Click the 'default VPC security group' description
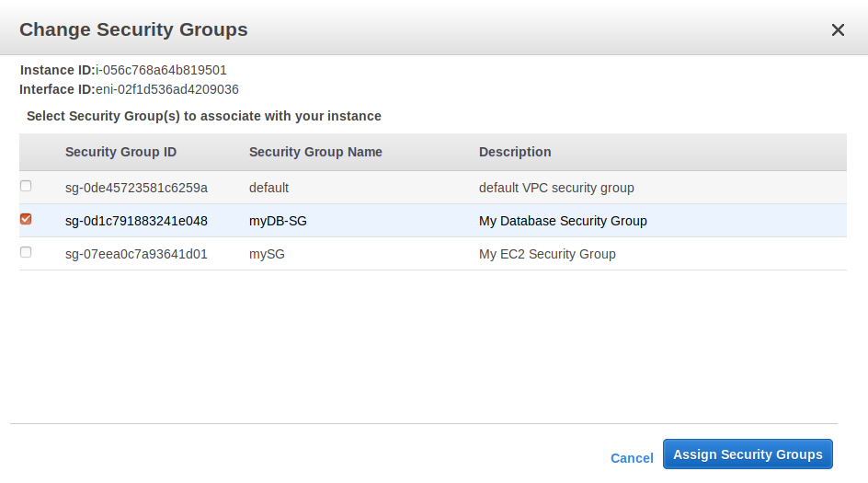The image size is (868, 483). coord(556,188)
